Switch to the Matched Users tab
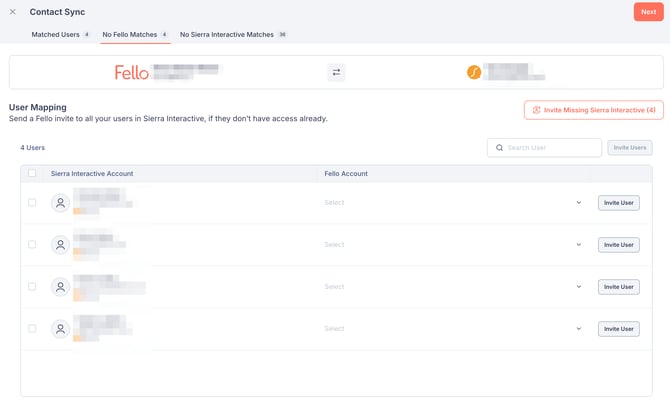Image resolution: width=670 pixels, height=402 pixels. 60,35
